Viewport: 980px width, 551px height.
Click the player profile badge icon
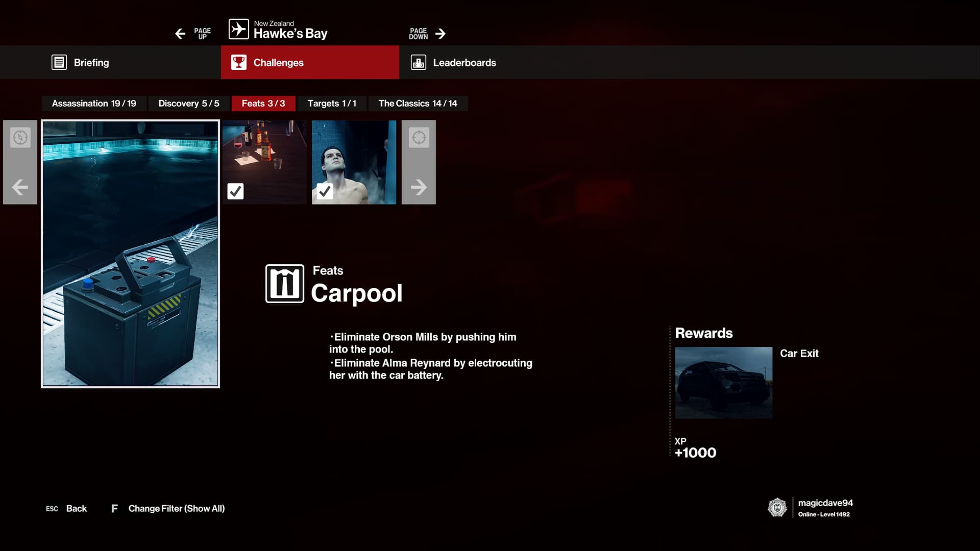click(x=777, y=508)
